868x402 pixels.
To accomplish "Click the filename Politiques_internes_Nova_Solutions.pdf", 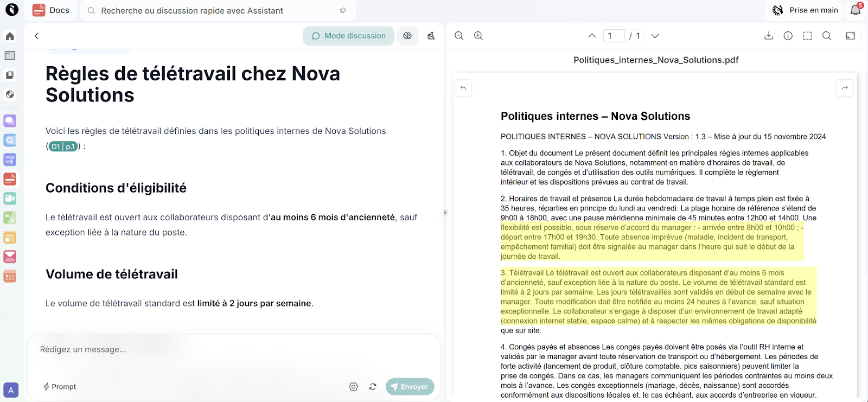I will pyautogui.click(x=656, y=60).
